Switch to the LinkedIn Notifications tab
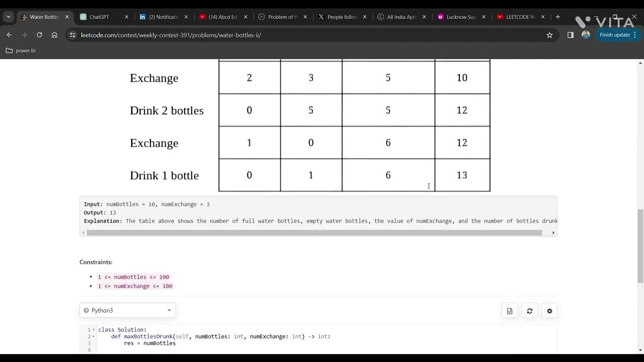Viewport: 644px width, 362px height. [164, 17]
